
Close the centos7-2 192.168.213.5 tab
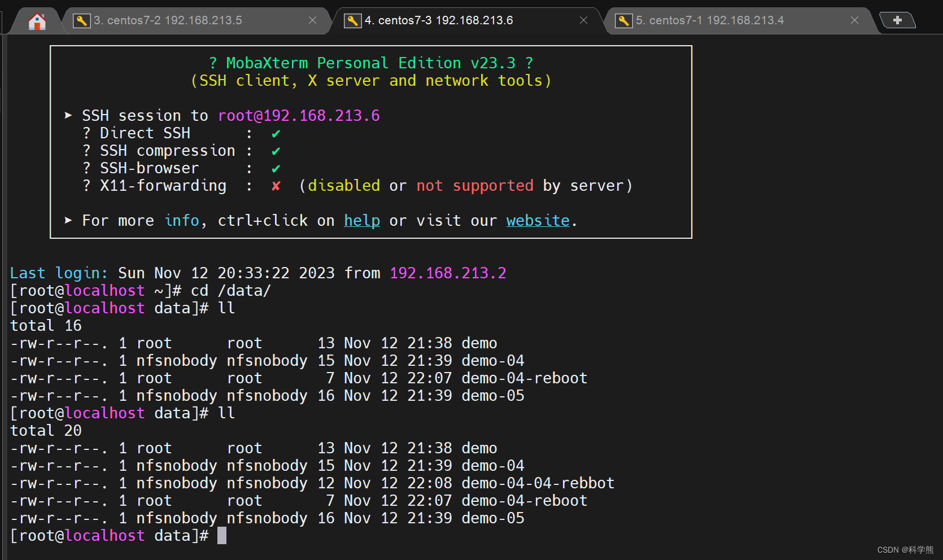312,20
